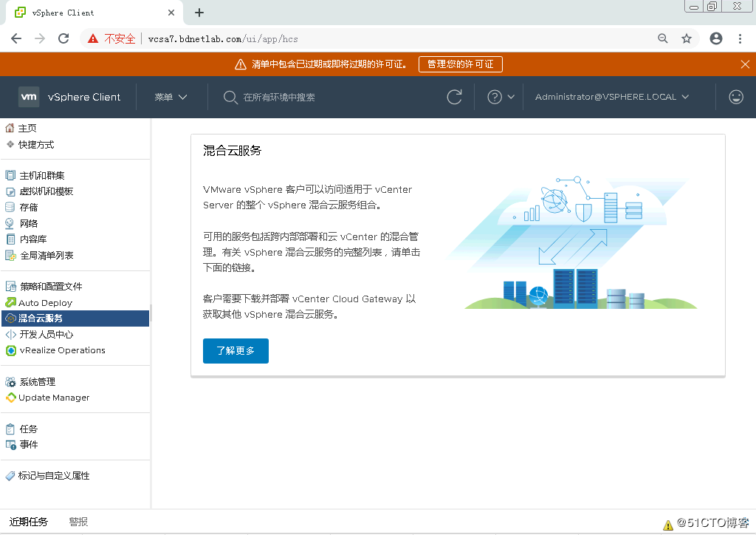Click the VMs and Templates (虚拟机和模板) icon
The width and height of the screenshot is (756, 535).
coord(10,191)
